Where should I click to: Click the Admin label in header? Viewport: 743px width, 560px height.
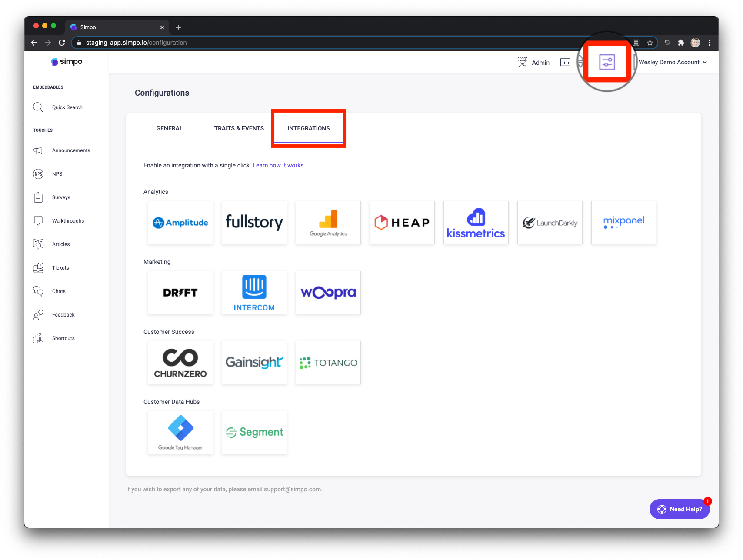tap(540, 63)
